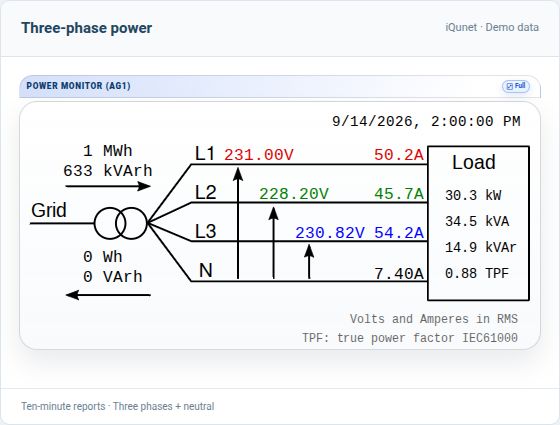Click the Ten-minute reports footer text
Viewport: 560px width, 425px height.
coord(118,406)
